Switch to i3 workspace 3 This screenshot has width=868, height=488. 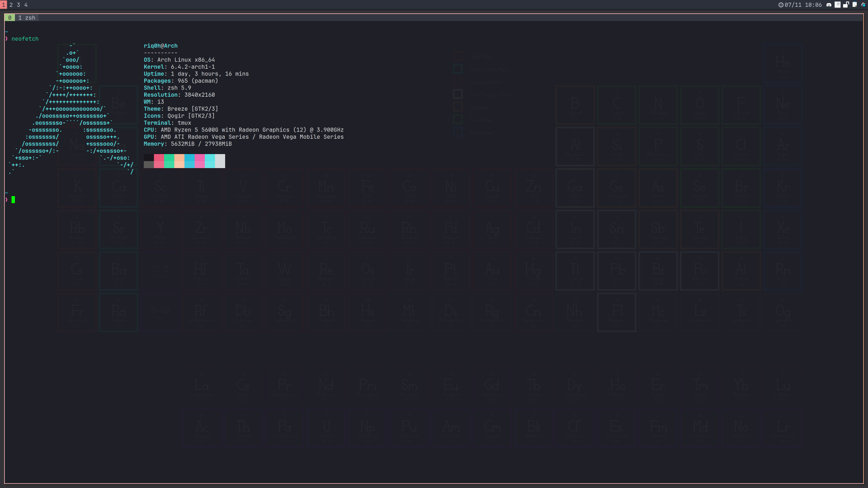(19, 5)
